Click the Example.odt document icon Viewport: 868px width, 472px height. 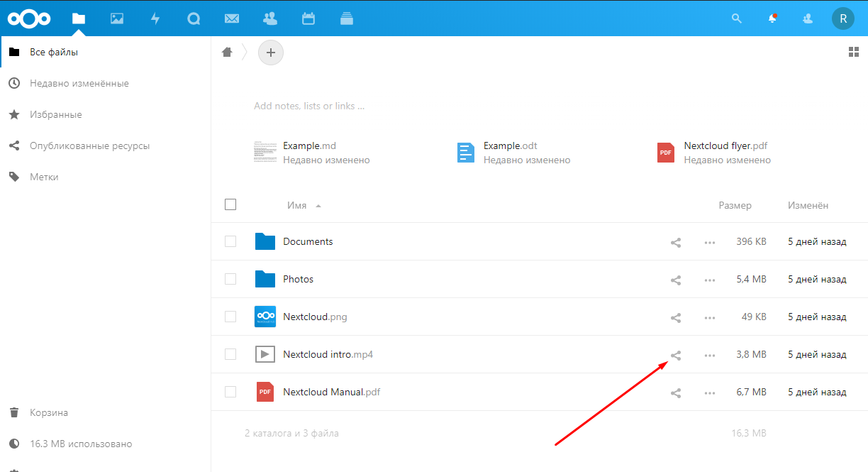pyautogui.click(x=465, y=153)
